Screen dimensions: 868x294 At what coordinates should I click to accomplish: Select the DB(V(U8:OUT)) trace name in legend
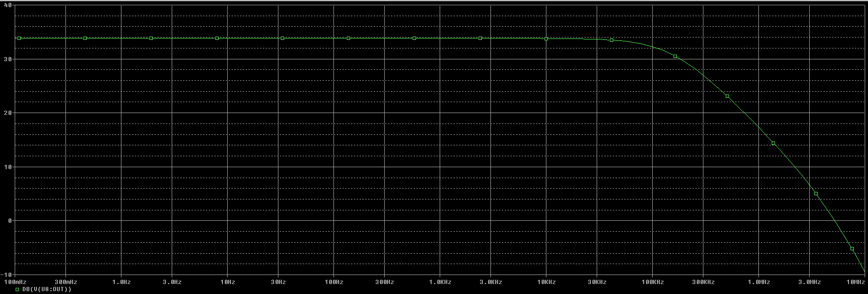click(x=47, y=289)
